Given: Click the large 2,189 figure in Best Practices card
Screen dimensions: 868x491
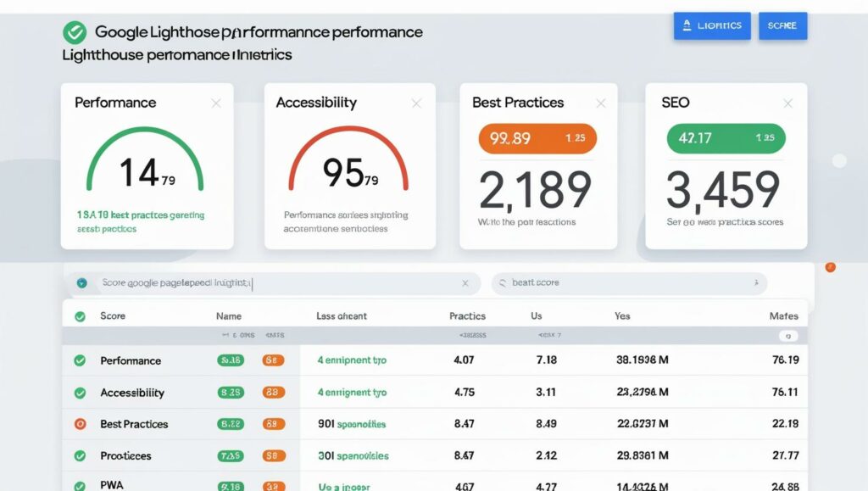Looking at the screenshot, I should [536, 191].
